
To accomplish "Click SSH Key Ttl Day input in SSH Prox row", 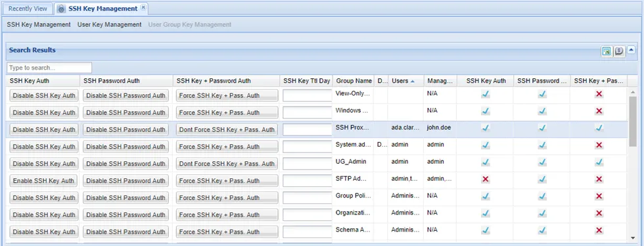I will pyautogui.click(x=308, y=130).
